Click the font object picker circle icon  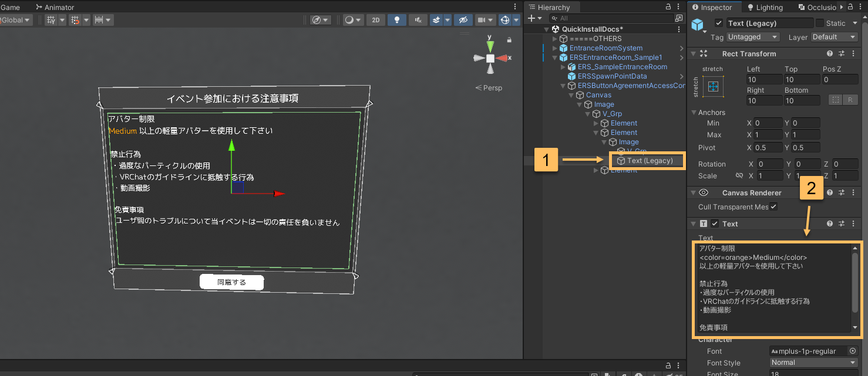click(x=853, y=351)
